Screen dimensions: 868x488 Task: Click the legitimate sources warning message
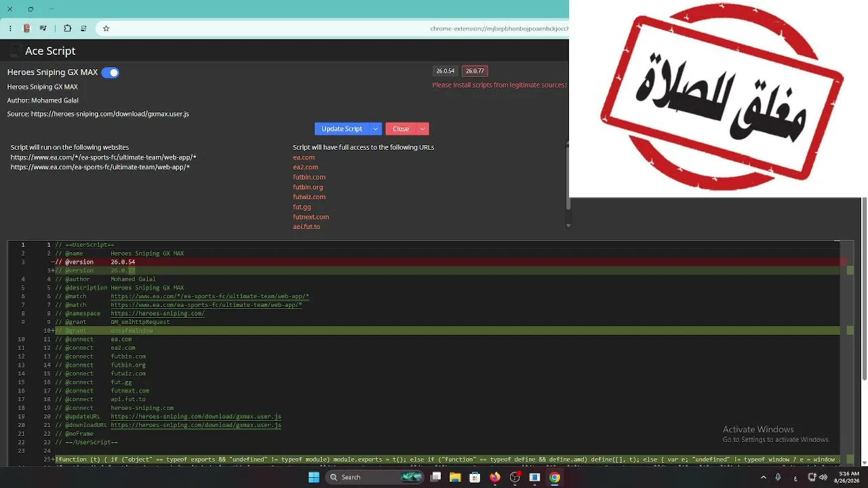pyautogui.click(x=500, y=85)
